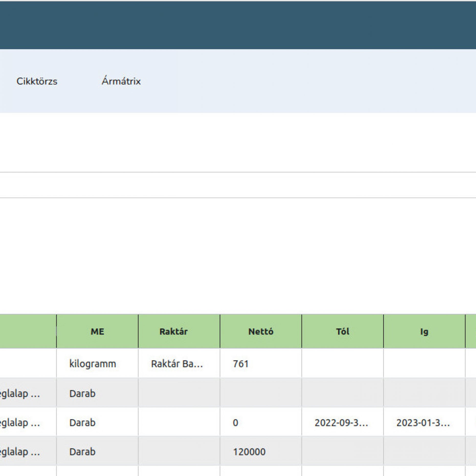The height and width of the screenshot is (476, 476).
Task: Sort table by Nettó column header
Action: pos(261,331)
